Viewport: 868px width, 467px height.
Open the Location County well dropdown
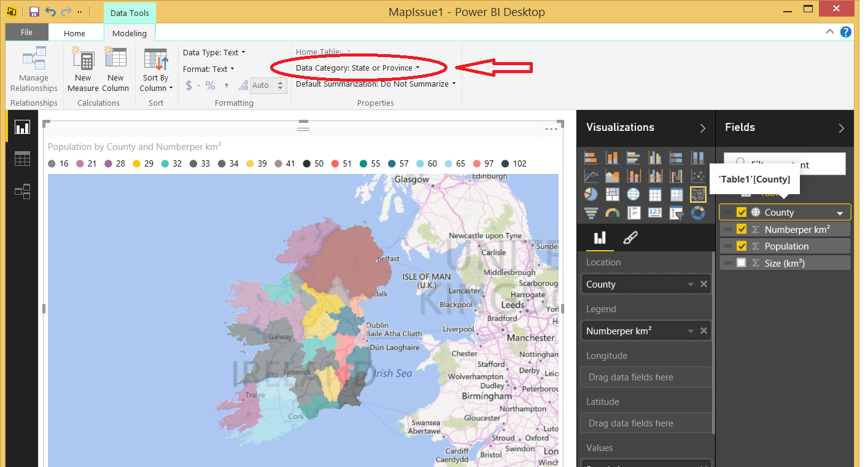click(691, 285)
